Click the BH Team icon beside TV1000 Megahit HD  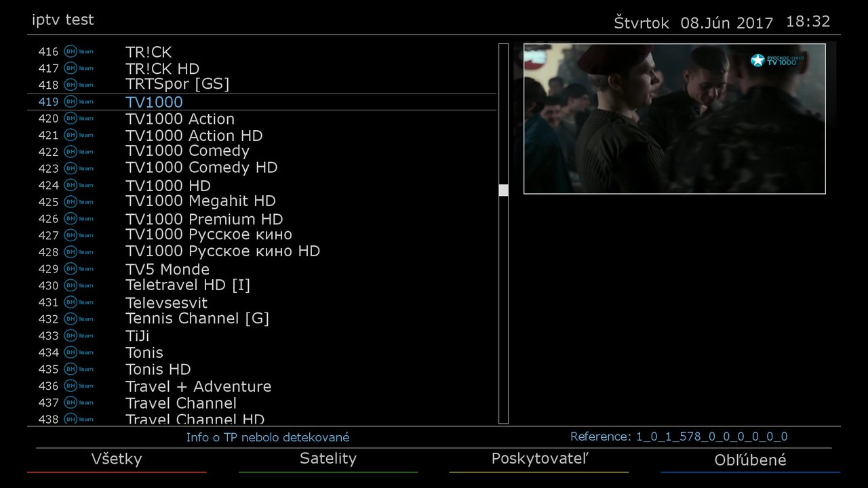pos(79,202)
